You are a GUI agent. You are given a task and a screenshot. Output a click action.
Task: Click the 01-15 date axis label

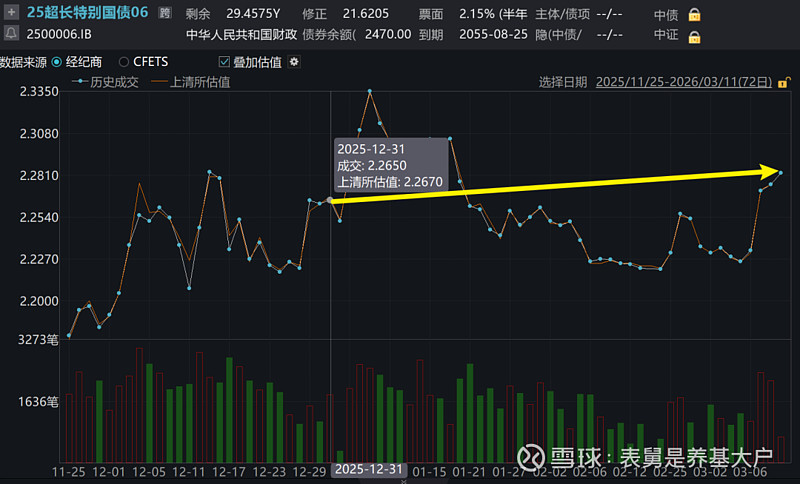point(429,472)
